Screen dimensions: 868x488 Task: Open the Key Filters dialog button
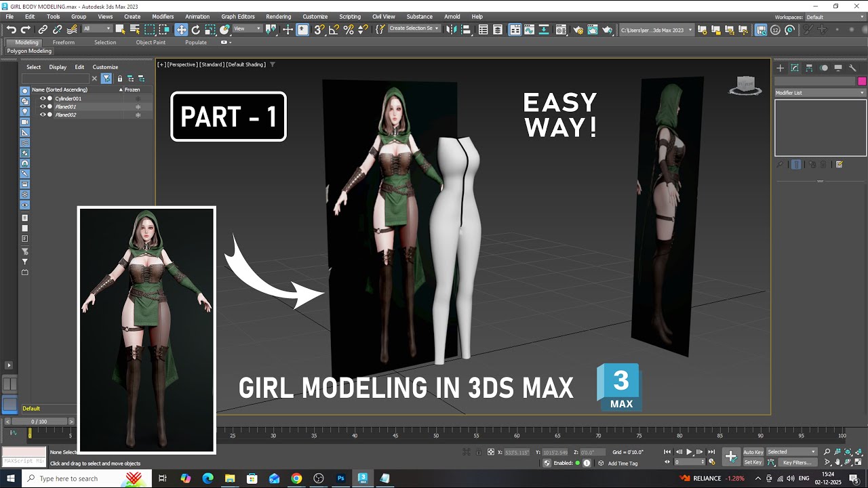pyautogui.click(x=797, y=462)
